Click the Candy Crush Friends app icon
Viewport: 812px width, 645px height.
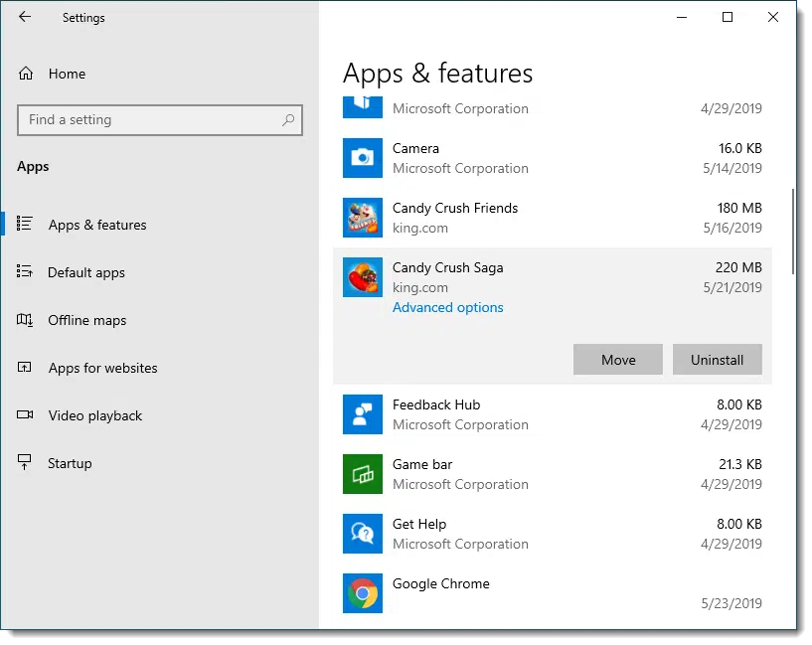coord(363,218)
